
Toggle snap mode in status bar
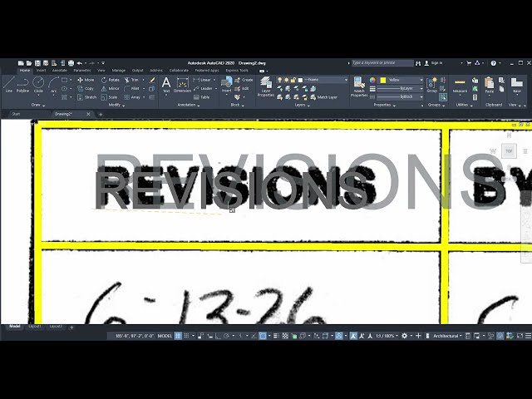click(186, 336)
